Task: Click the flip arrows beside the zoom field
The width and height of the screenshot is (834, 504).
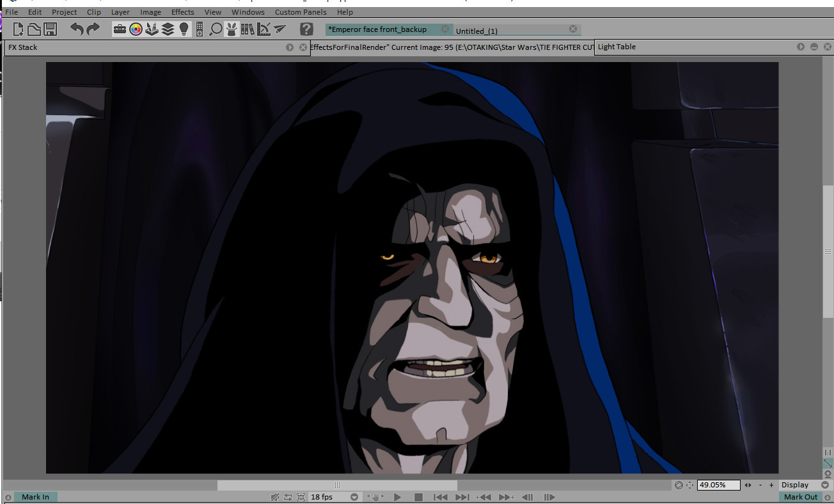Action: tap(748, 485)
